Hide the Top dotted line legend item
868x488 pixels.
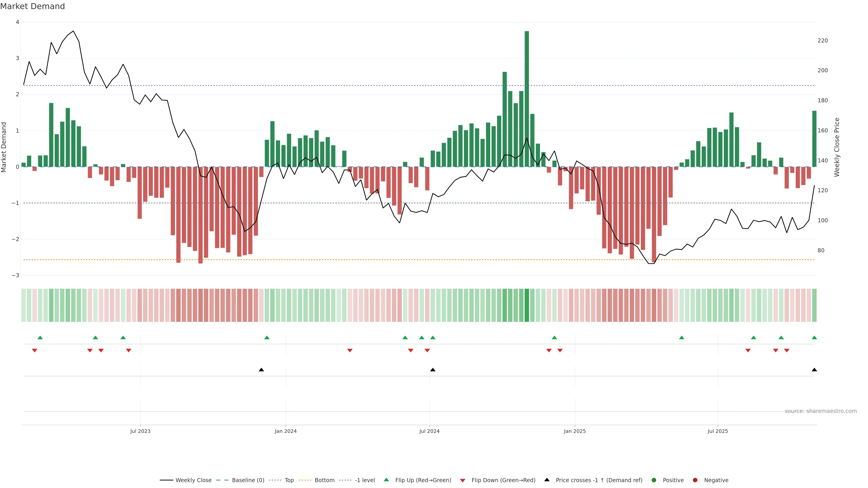pos(289,480)
